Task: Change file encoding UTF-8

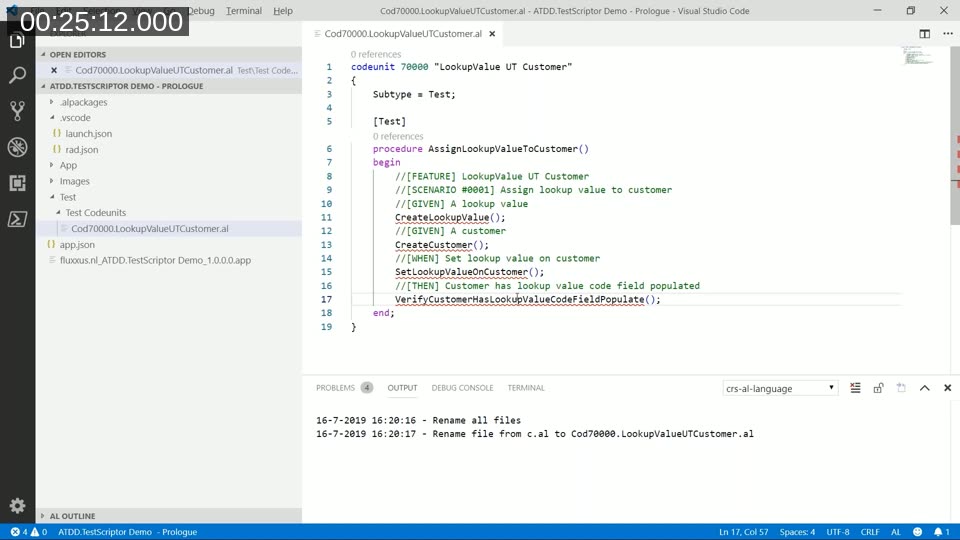Action: 838,532
